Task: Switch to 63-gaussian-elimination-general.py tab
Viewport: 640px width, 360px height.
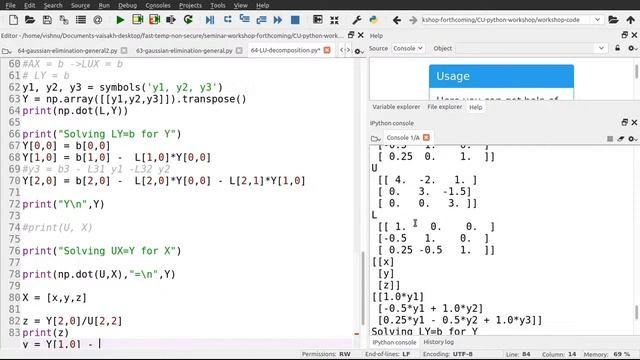Action: (x=184, y=51)
